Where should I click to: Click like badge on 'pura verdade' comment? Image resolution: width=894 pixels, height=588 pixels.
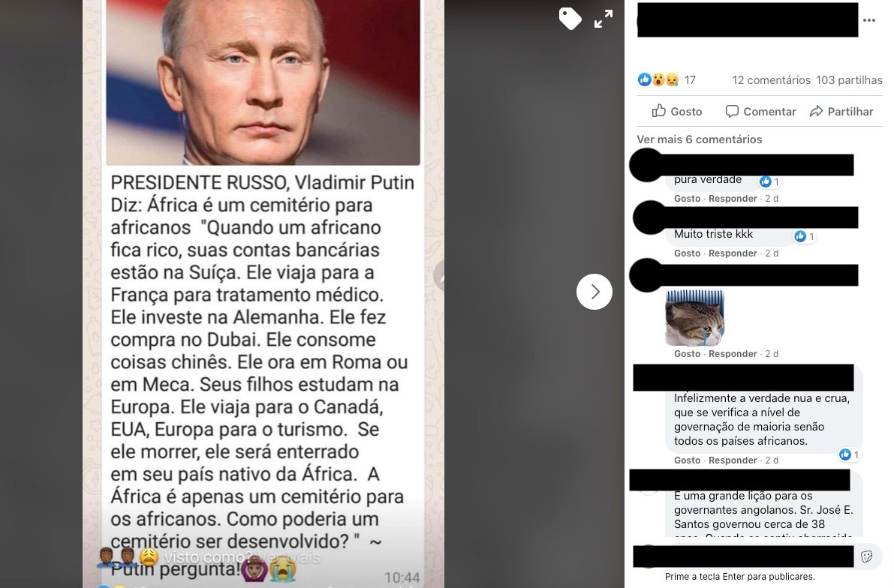pos(769,181)
